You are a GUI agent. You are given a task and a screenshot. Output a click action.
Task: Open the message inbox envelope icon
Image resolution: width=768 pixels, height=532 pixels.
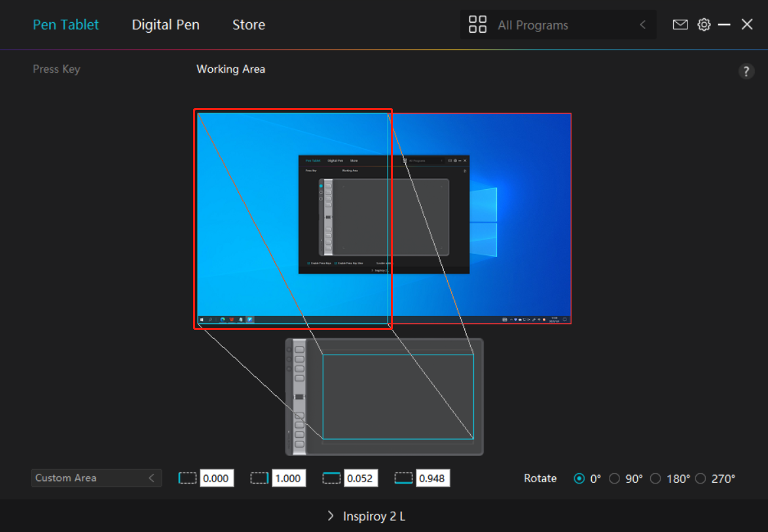click(680, 24)
